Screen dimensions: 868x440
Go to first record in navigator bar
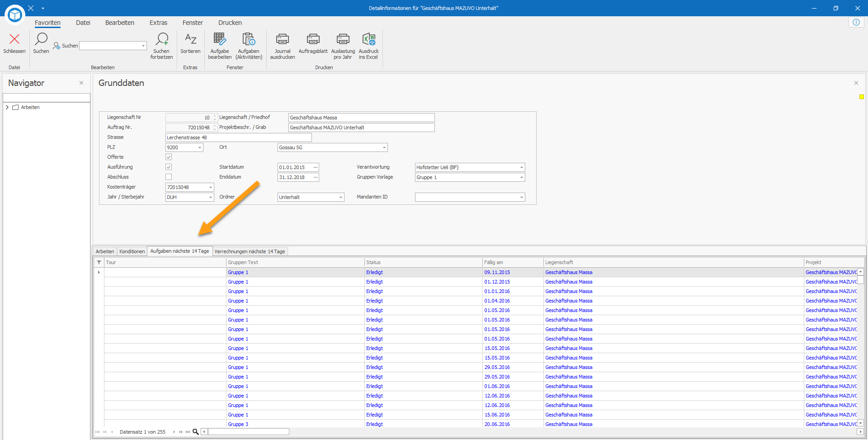click(x=98, y=432)
